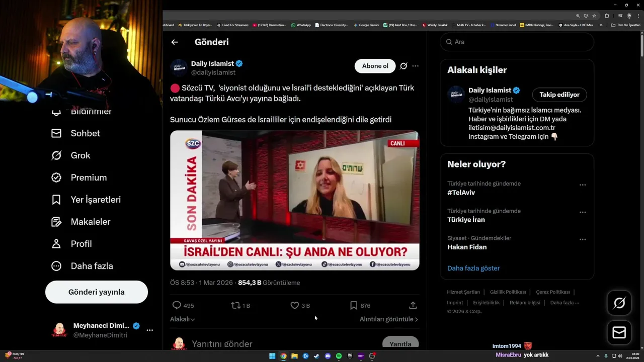Go back with the arrow beside Gönderi
This screenshot has height=362, width=644.
175,42
